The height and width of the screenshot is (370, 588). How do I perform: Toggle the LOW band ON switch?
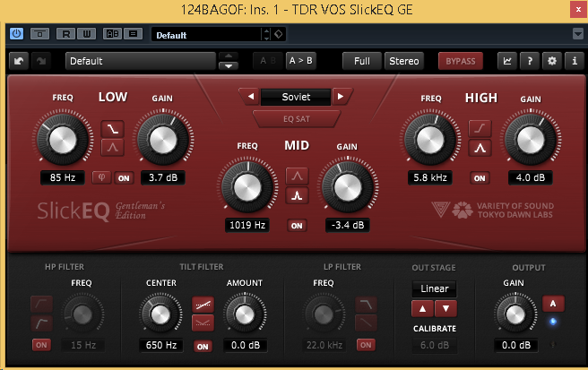(x=123, y=177)
